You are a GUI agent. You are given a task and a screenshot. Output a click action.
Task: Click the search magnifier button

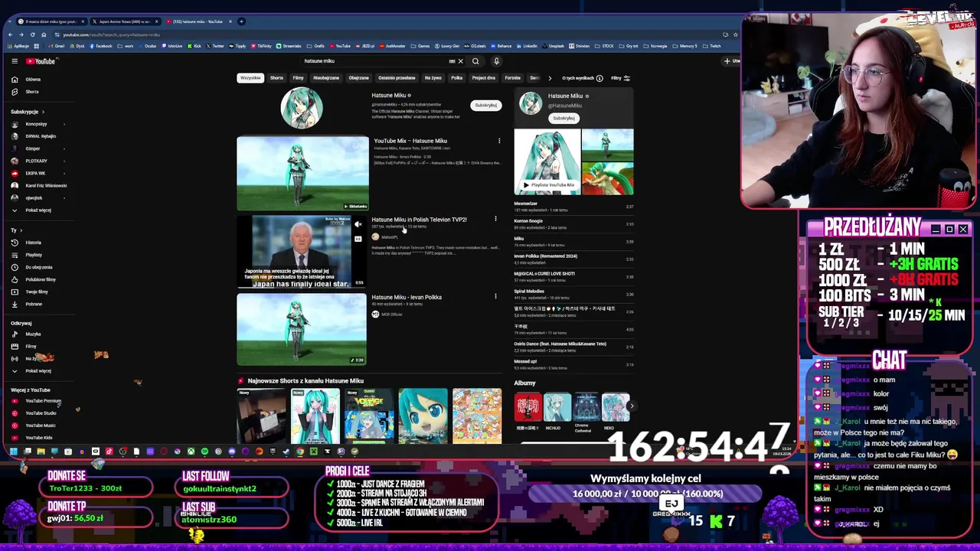[x=475, y=61]
